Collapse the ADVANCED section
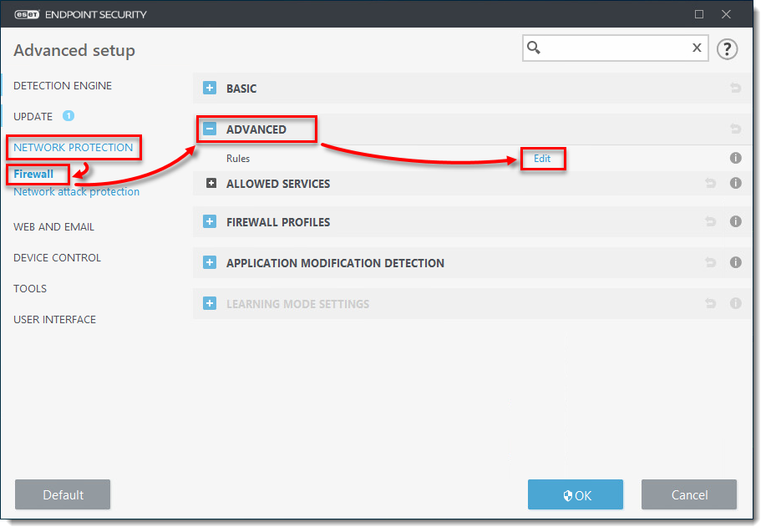 click(210, 129)
